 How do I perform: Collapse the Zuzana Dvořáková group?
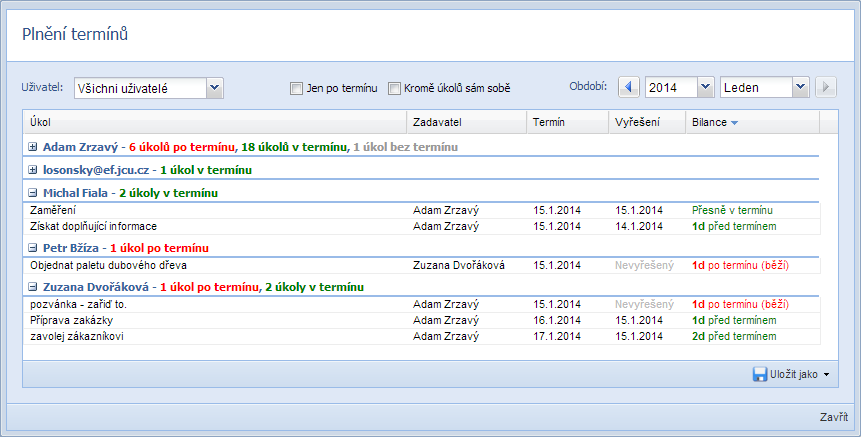[x=33, y=287]
